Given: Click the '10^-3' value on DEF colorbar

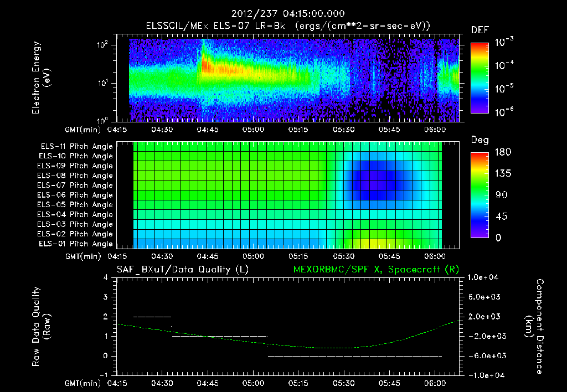Looking at the screenshot, I should 504,42.
